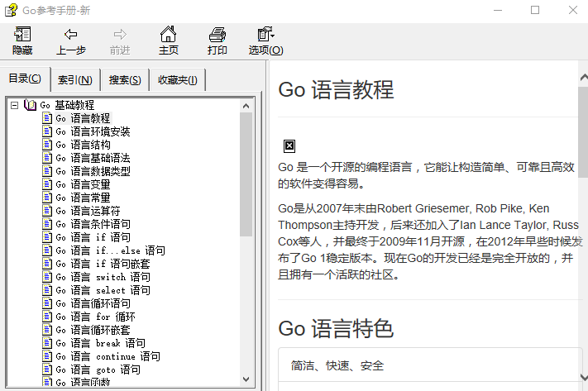Select Go 语言 switch 语句 topic
The image size is (588, 391).
click(x=103, y=278)
